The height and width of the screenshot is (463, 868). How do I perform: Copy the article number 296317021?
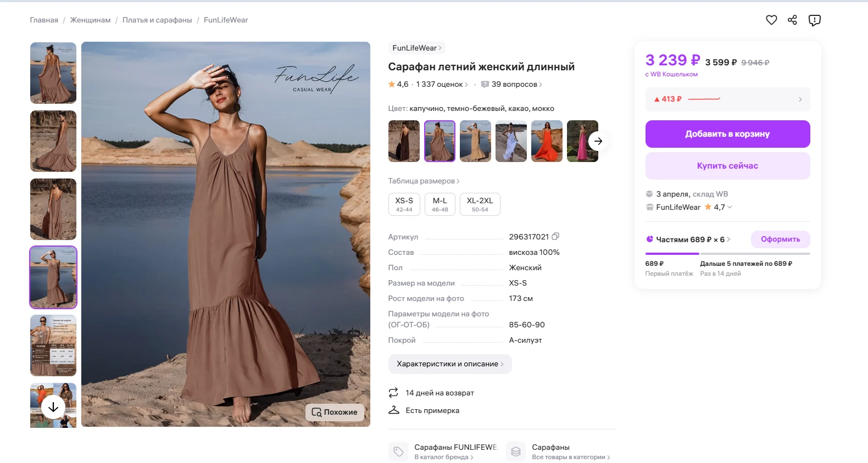click(555, 237)
